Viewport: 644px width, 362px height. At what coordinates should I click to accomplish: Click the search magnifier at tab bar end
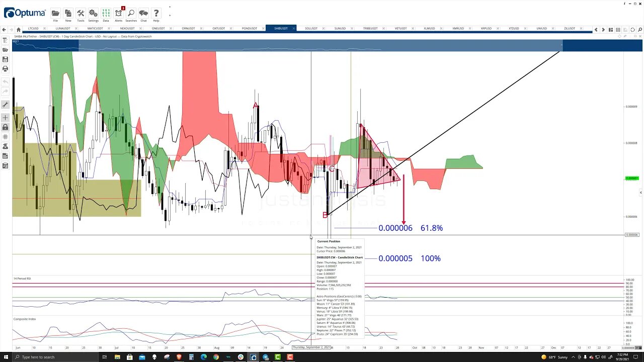(x=640, y=30)
